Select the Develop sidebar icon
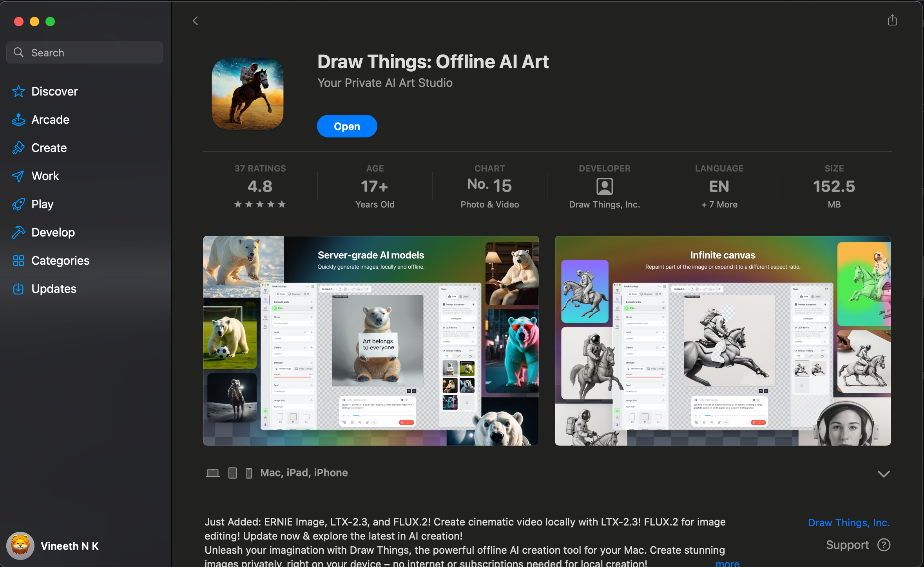 [x=53, y=232]
